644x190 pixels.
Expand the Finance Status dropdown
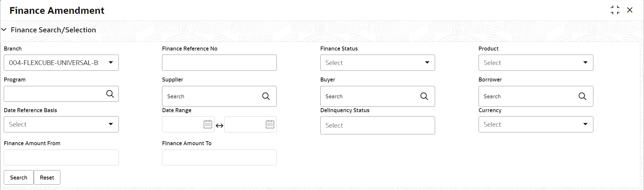click(427, 63)
